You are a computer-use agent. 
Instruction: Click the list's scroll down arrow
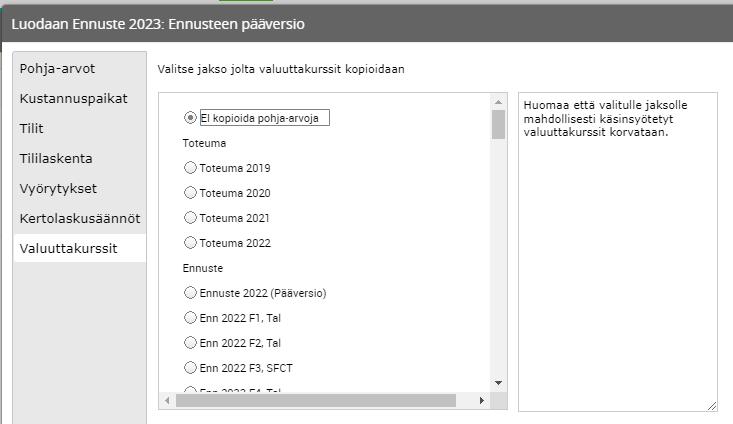pos(498,383)
